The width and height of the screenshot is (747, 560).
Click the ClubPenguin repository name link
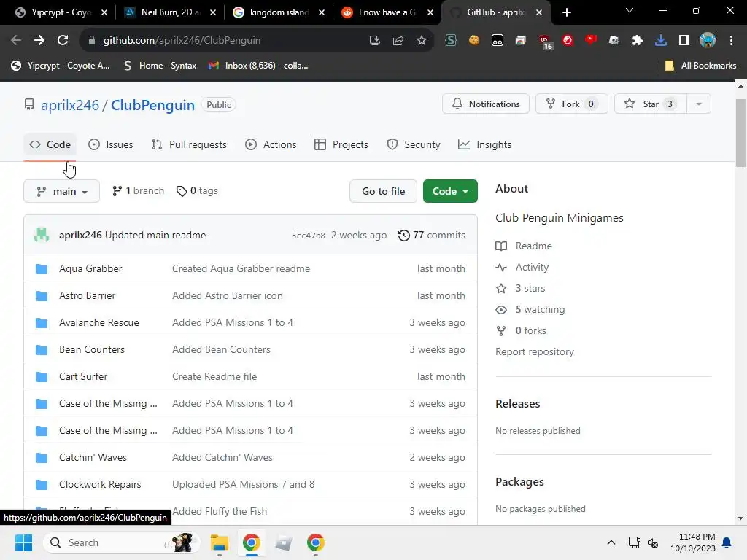click(152, 105)
